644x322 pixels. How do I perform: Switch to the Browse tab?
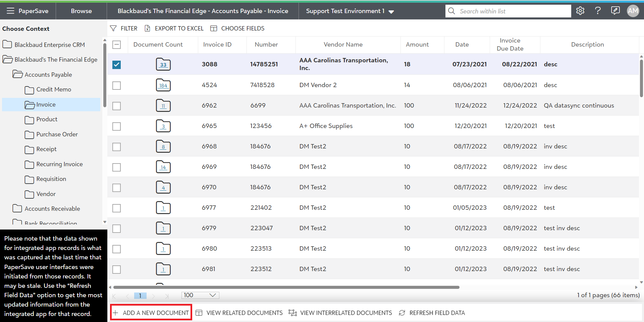(81, 11)
